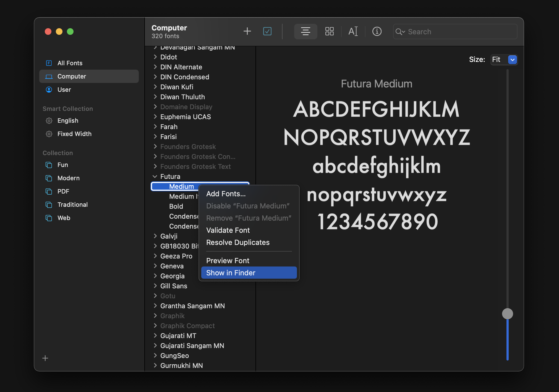
Task: Collapse the Futura font family
Action: click(x=155, y=176)
